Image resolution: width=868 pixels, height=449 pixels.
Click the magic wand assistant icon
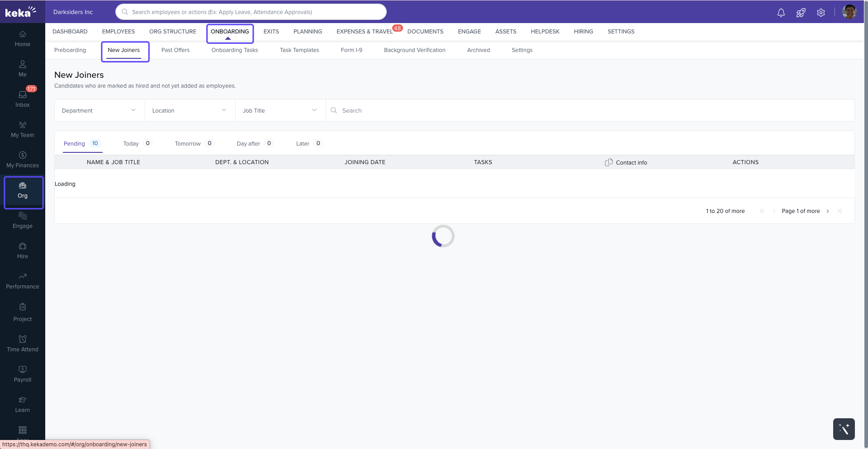[844, 429]
